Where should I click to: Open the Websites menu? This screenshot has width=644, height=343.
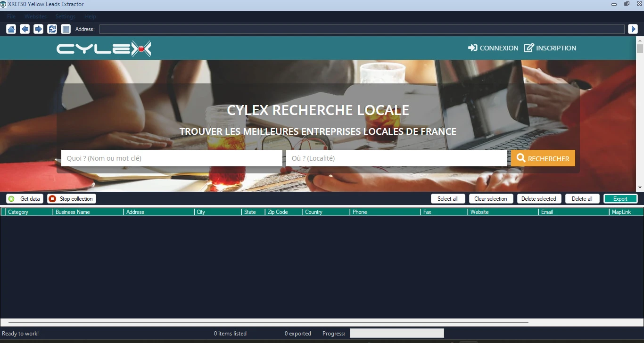35,16
